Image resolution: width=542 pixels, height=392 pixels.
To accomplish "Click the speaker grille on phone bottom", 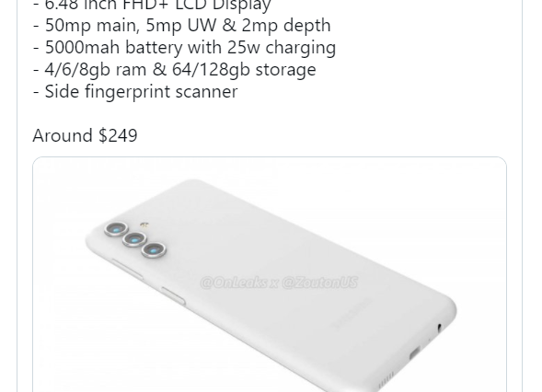I will (x=385, y=381).
